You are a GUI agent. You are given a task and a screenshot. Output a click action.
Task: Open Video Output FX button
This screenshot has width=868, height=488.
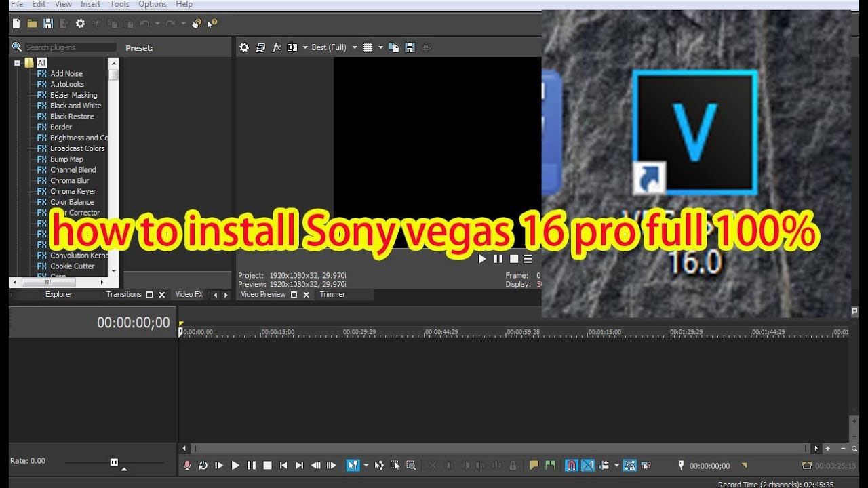click(276, 47)
